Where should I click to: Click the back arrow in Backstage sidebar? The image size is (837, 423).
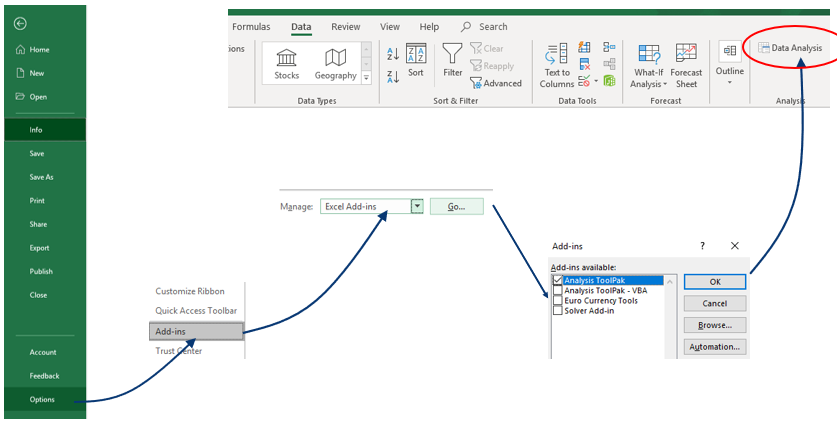pyautogui.click(x=20, y=24)
